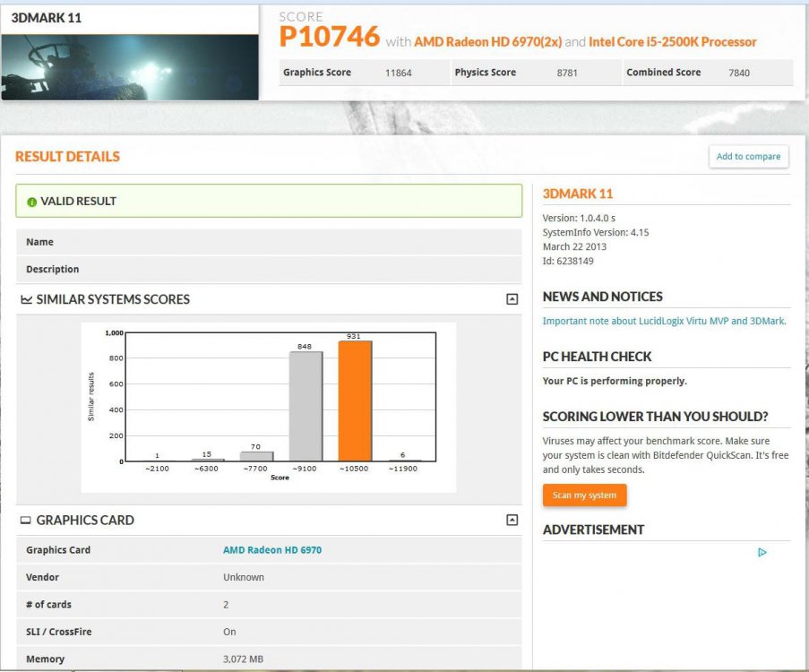This screenshot has height=672, width=809.
Task: Click the SLI / CrossFire value On
Action: click(x=229, y=632)
